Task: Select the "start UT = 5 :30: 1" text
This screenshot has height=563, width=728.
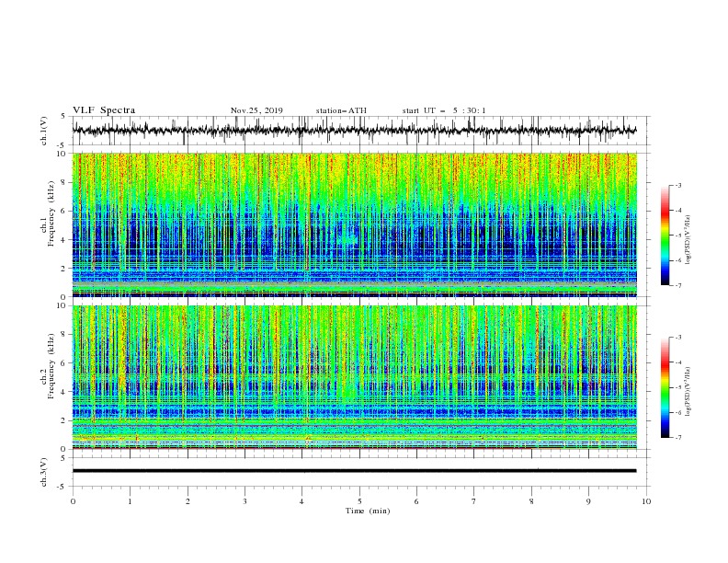Action: 444,110
